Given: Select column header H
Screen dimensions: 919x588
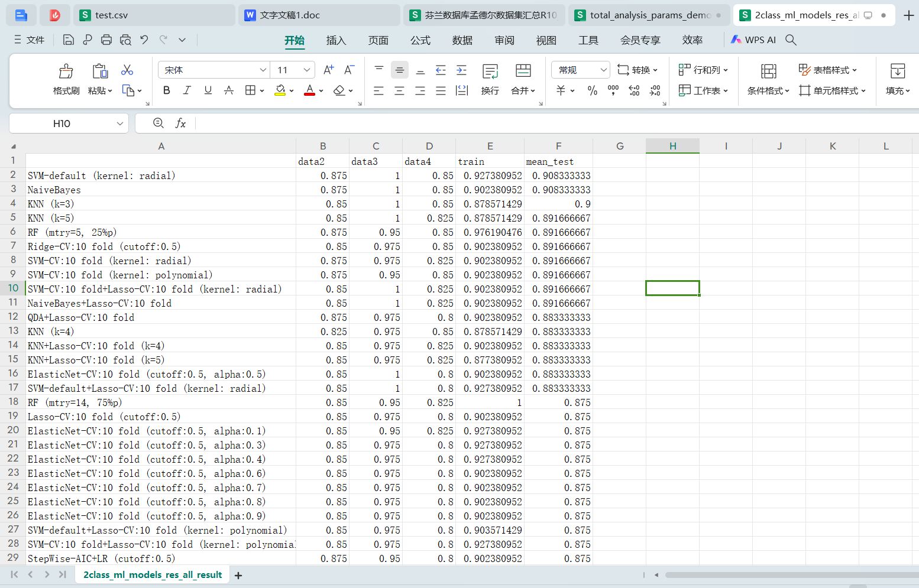Looking at the screenshot, I should point(672,146).
